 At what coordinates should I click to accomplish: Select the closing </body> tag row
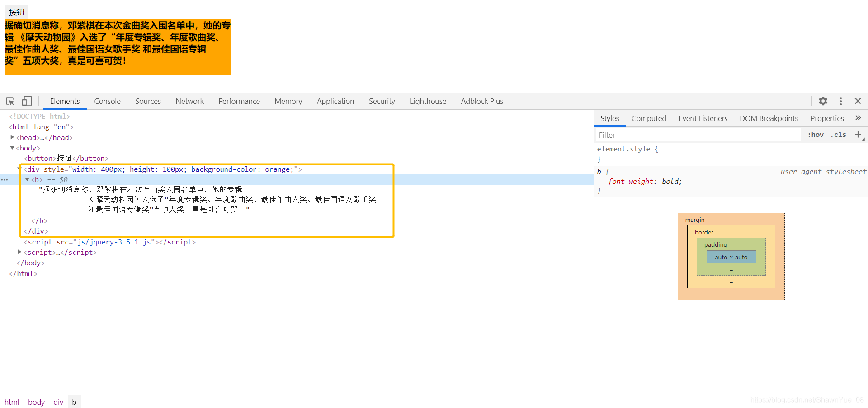pos(30,263)
